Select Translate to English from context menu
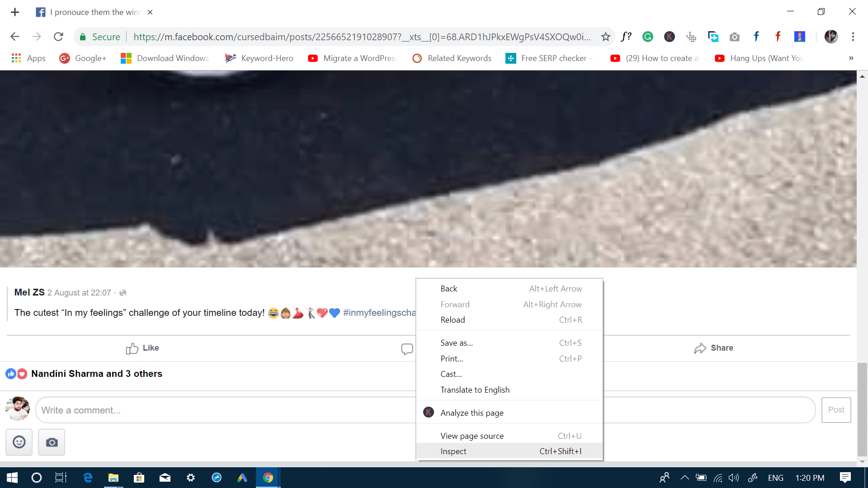The height and width of the screenshot is (488, 868). pos(475,389)
